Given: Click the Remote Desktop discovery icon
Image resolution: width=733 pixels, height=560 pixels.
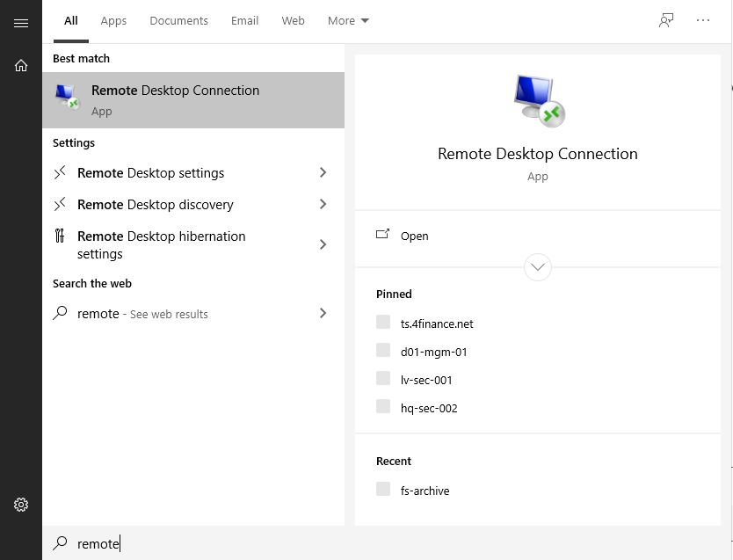Looking at the screenshot, I should 60,204.
